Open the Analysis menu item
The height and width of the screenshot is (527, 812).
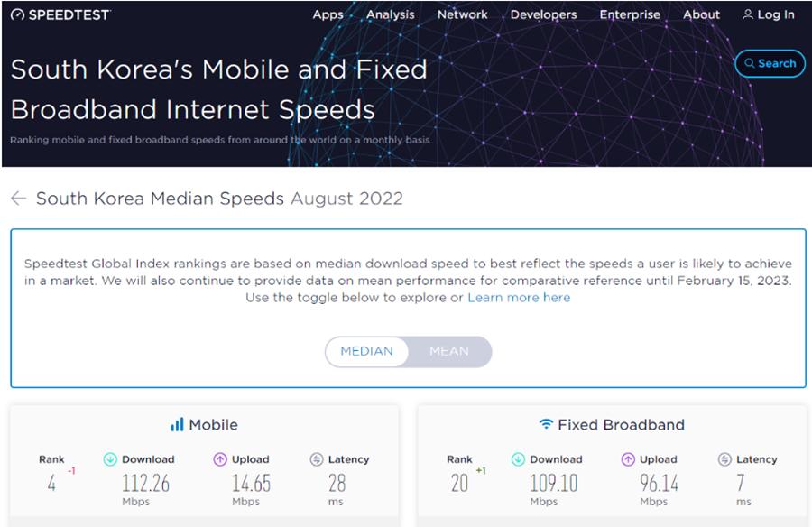click(391, 14)
